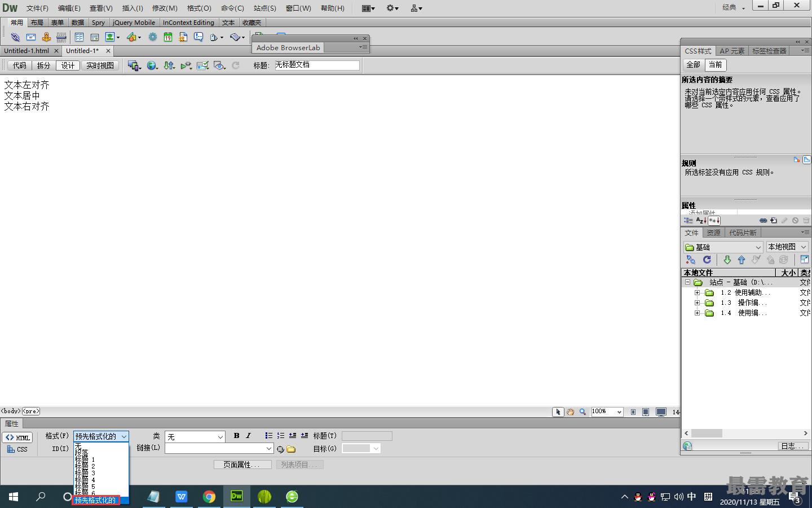Open the 本地视图 view dropdown
This screenshot has height=508, width=812.
click(x=787, y=247)
